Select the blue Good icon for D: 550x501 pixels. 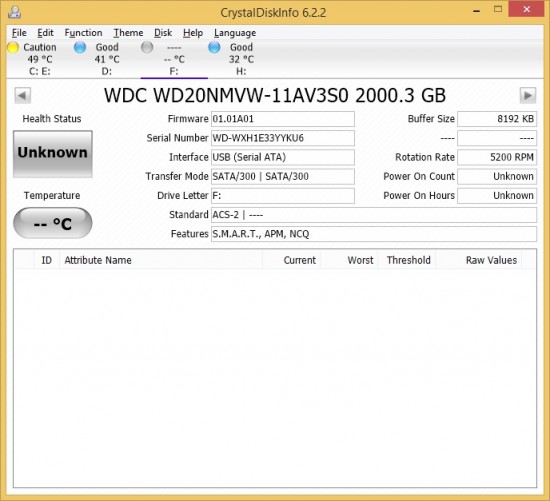coord(80,47)
